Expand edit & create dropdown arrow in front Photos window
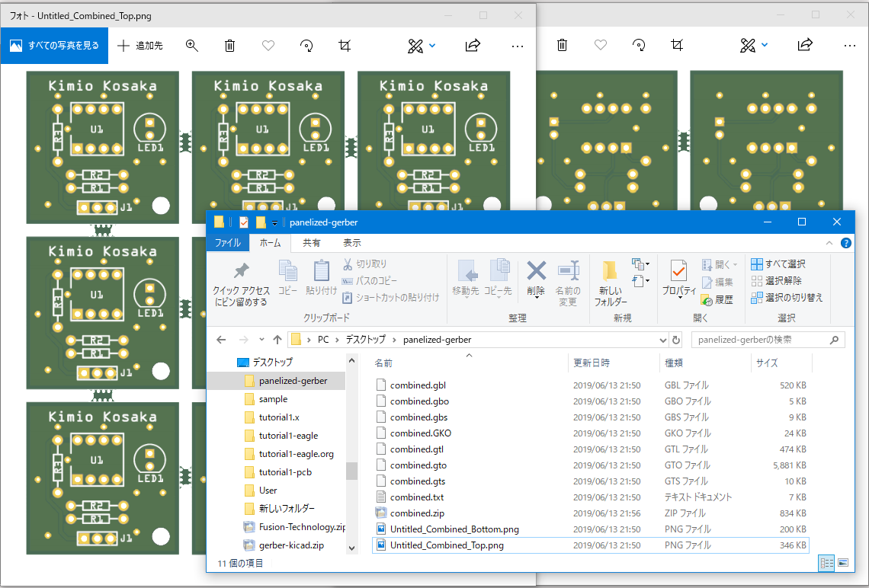This screenshot has height=588, width=869. pos(432,46)
